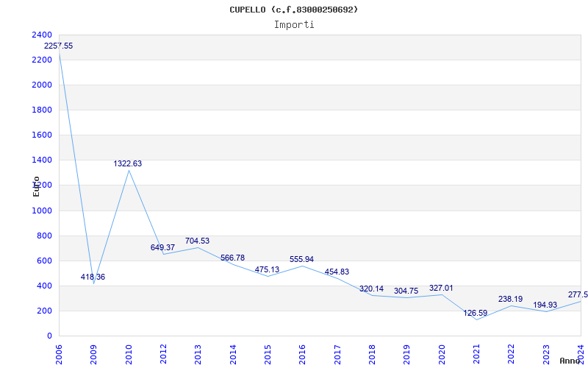This screenshot has height=368, width=588.
Task: Click the Euro axis label
Action: tap(36, 186)
